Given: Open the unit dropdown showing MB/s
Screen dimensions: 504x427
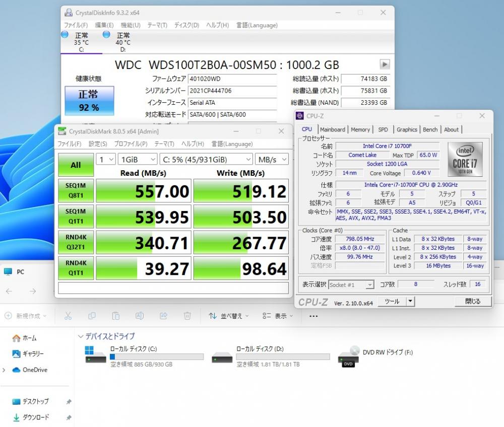Looking at the screenshot, I should tap(272, 159).
